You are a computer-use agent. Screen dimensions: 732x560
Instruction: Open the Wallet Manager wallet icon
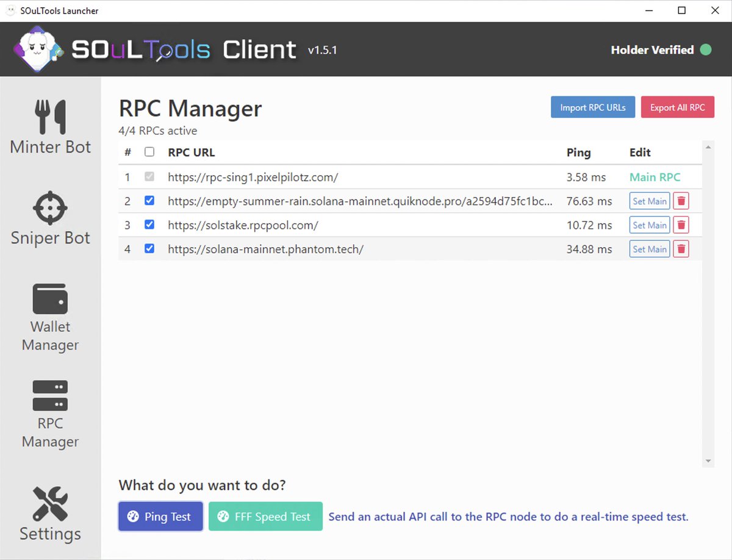coord(51,299)
